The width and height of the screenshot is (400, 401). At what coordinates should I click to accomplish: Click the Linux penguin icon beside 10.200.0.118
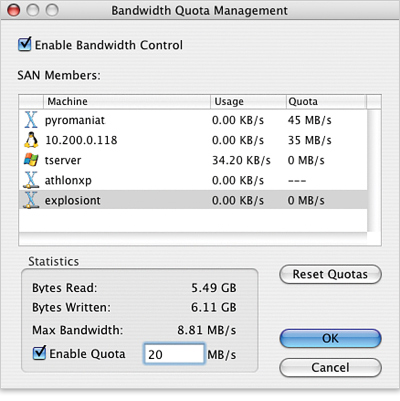(x=31, y=140)
